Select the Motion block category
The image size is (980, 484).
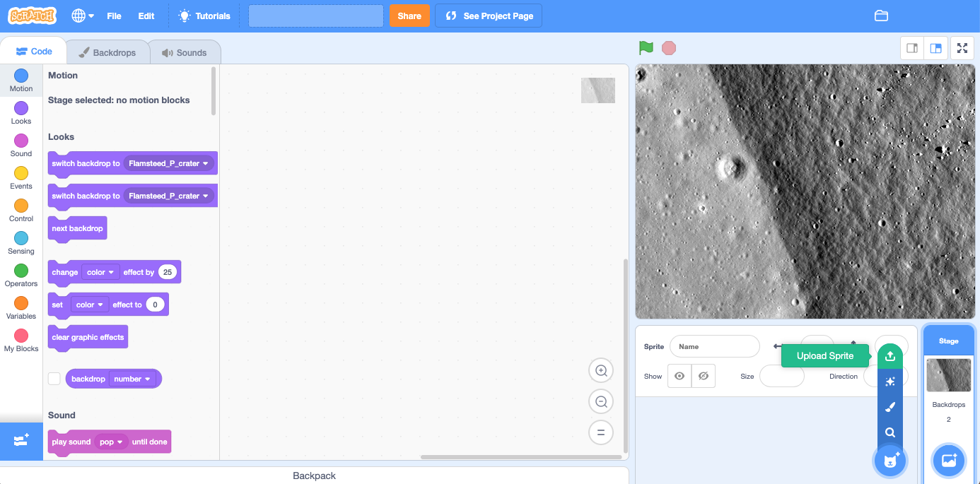point(21,81)
